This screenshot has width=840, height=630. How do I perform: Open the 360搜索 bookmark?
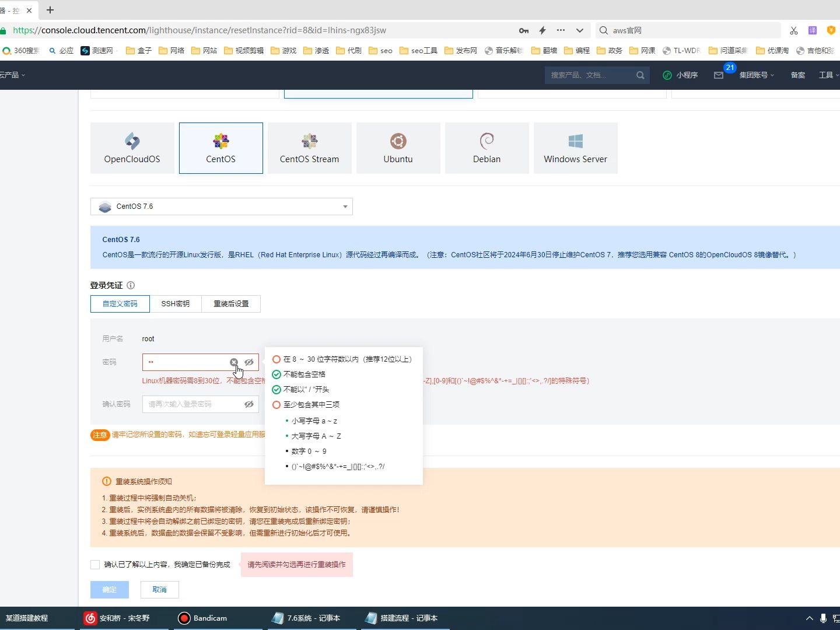pos(21,51)
